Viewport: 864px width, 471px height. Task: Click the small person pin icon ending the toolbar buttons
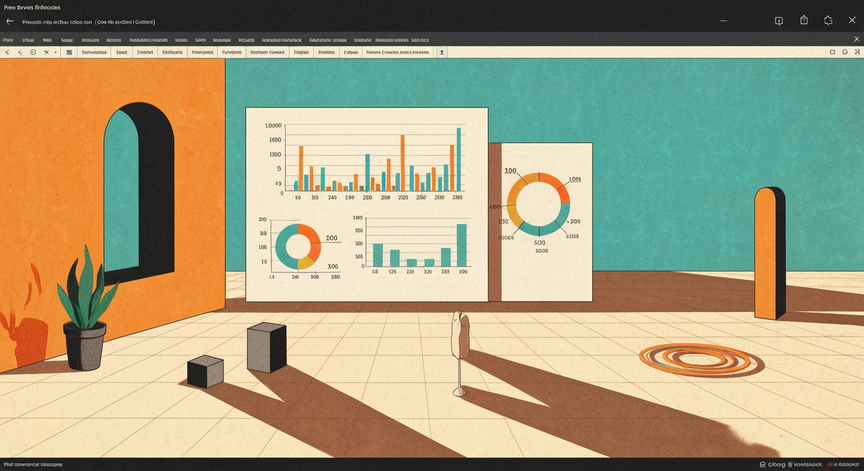pyautogui.click(x=441, y=52)
